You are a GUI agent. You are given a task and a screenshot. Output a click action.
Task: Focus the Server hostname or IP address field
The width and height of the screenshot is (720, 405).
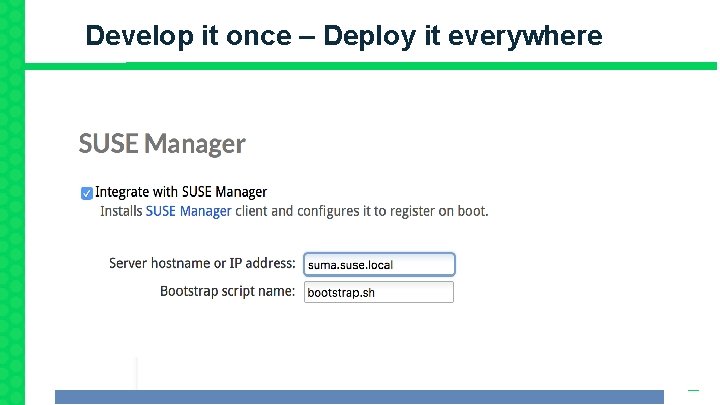coord(379,264)
